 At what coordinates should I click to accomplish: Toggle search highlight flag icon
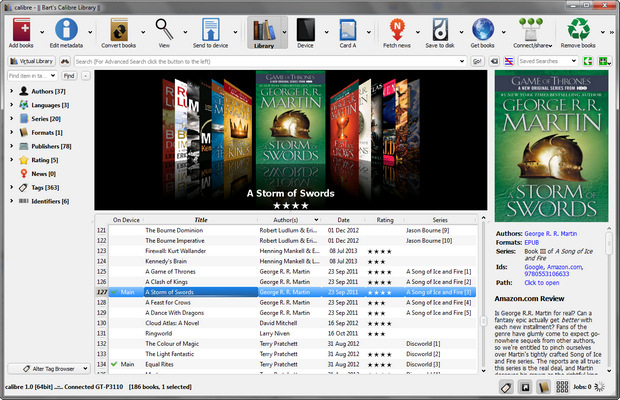509,61
